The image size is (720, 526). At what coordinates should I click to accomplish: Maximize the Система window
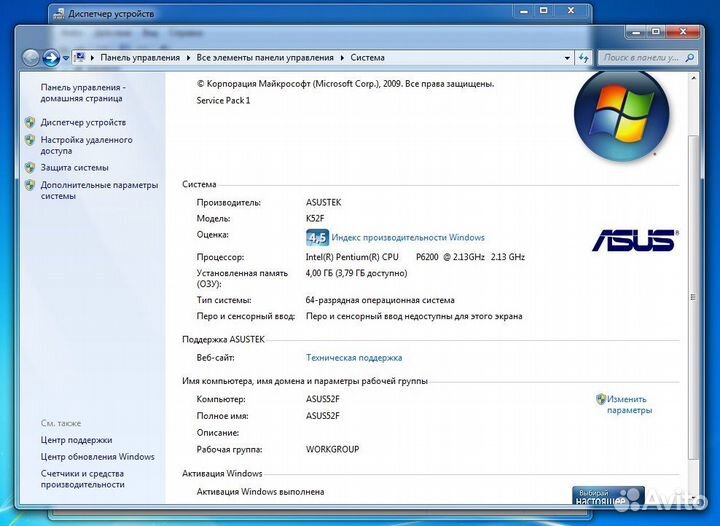(657, 32)
